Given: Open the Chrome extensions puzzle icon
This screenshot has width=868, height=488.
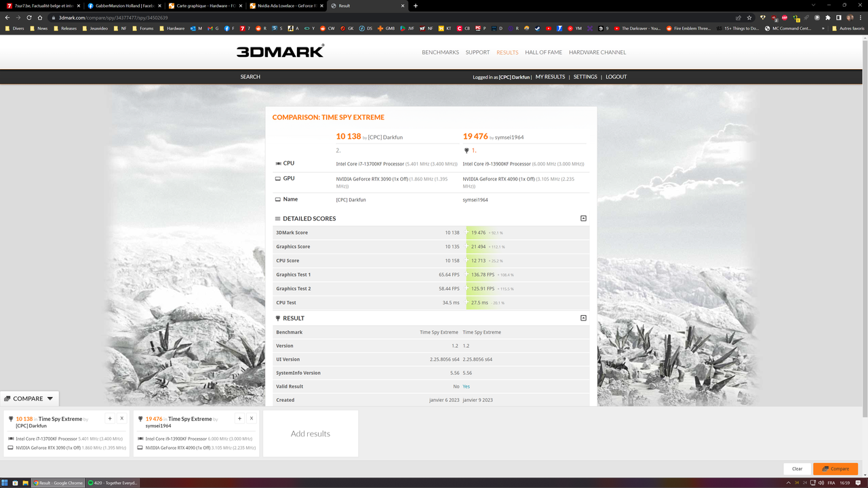Looking at the screenshot, I should 827,18.
